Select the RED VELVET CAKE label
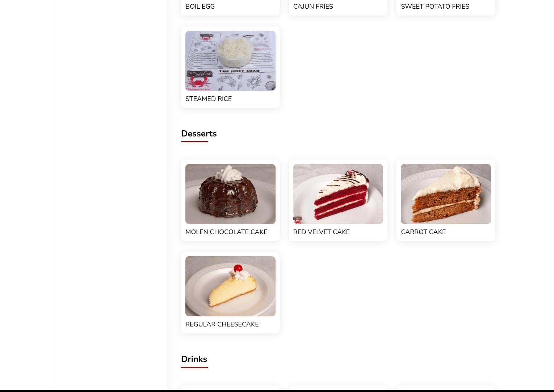Viewport: 554px width, 392px height. point(321,232)
